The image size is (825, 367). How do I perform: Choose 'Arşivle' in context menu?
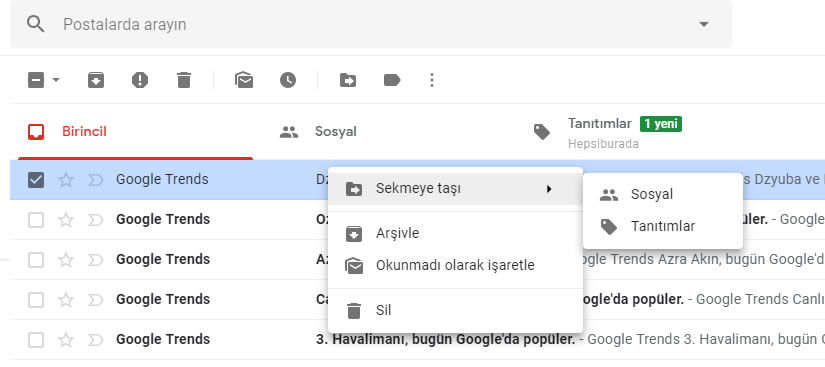(x=455, y=233)
